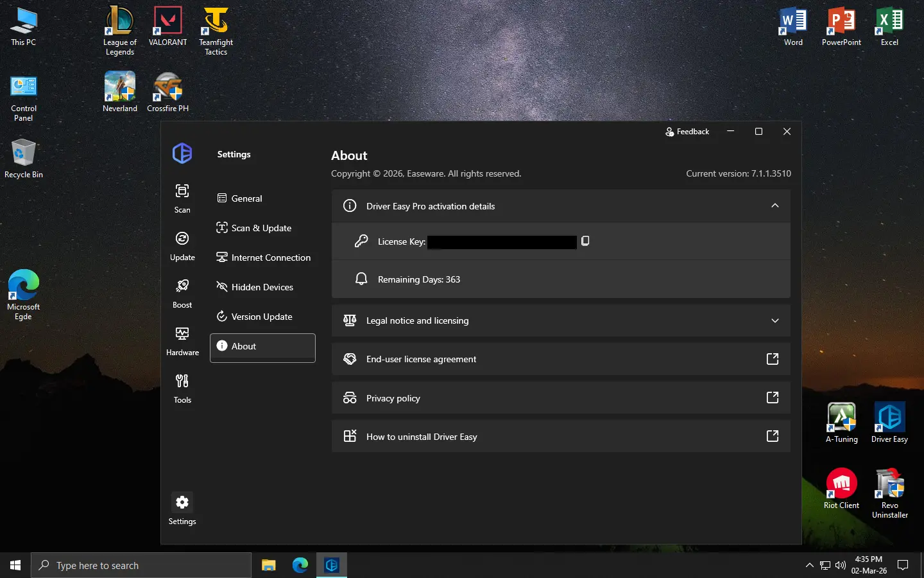The width and height of the screenshot is (924, 578).
Task: Click the bell icon beside Remaining Days
Action: 361,279
